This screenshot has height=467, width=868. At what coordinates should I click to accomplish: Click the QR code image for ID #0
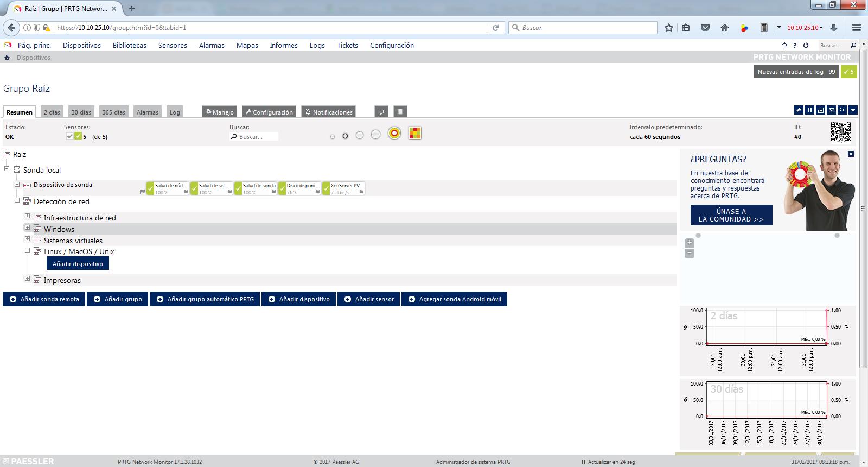point(840,132)
